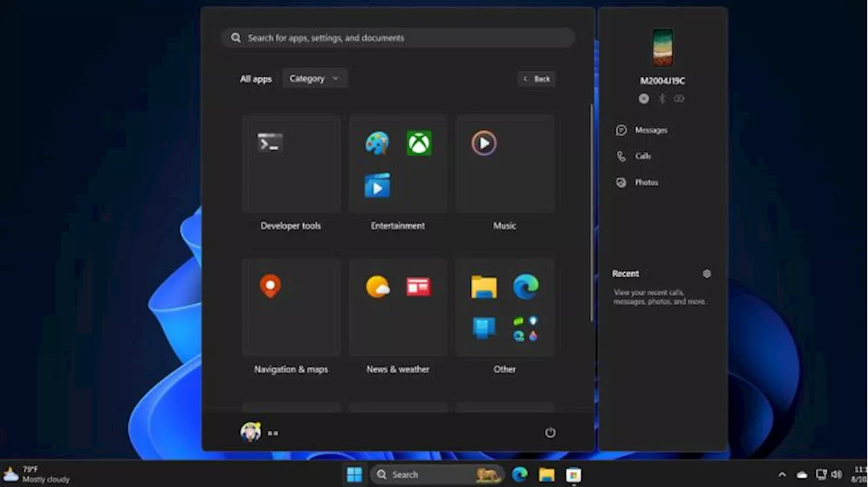Viewport: 868px width, 487px height.
Task: Click the M2004J19C device name
Action: click(x=663, y=81)
